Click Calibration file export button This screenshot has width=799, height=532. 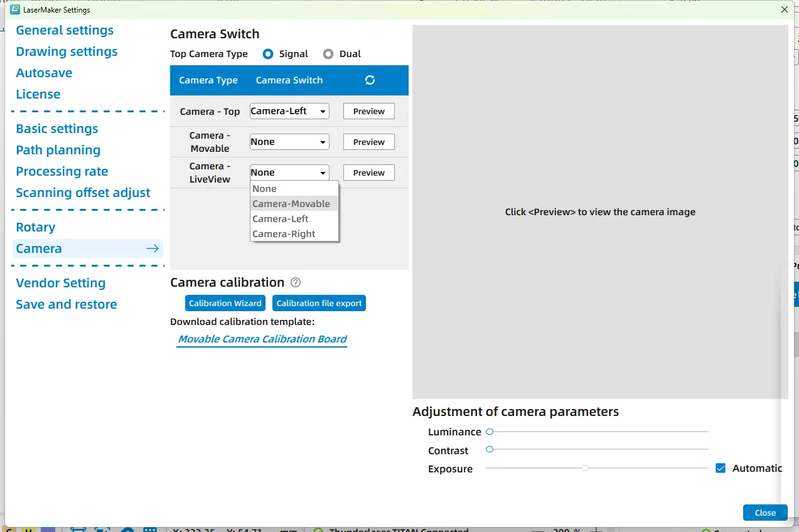point(319,303)
